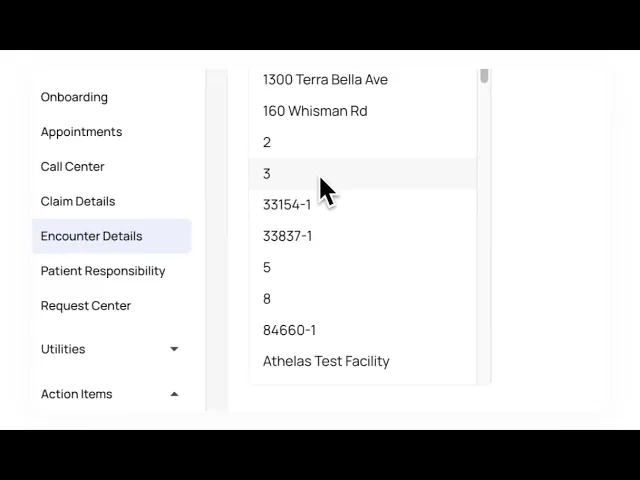
Task: Collapse the Action Items section arrow
Action: pos(174,394)
